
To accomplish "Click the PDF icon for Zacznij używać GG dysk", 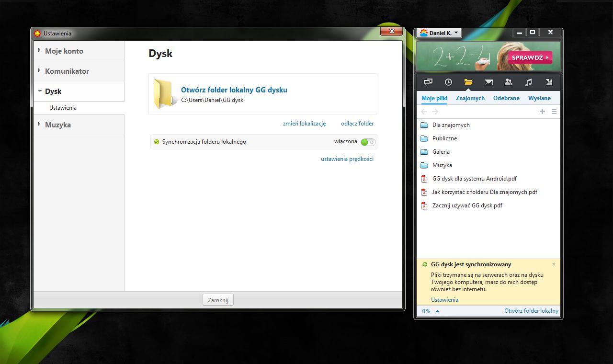I will coord(424,205).
